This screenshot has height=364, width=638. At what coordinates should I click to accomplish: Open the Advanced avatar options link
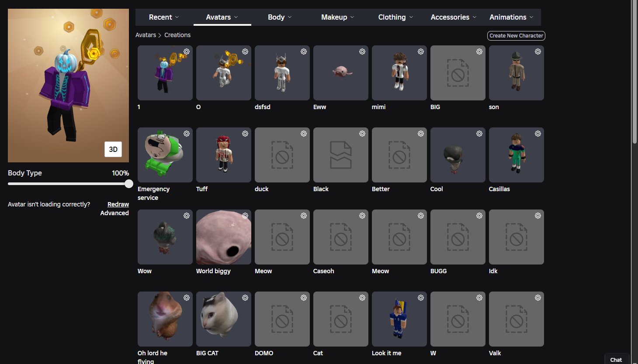[114, 213]
